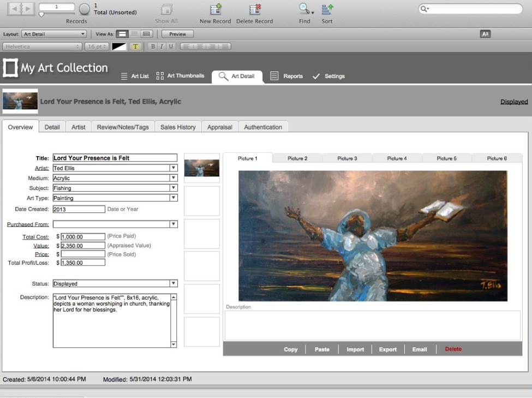
Task: Open the Appraisal tab
Action: click(220, 127)
